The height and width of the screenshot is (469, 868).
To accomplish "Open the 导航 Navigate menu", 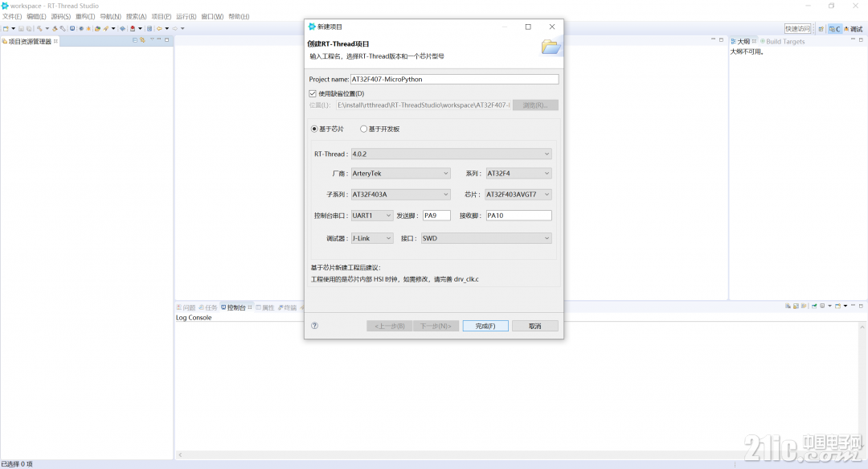I will 110,17.
